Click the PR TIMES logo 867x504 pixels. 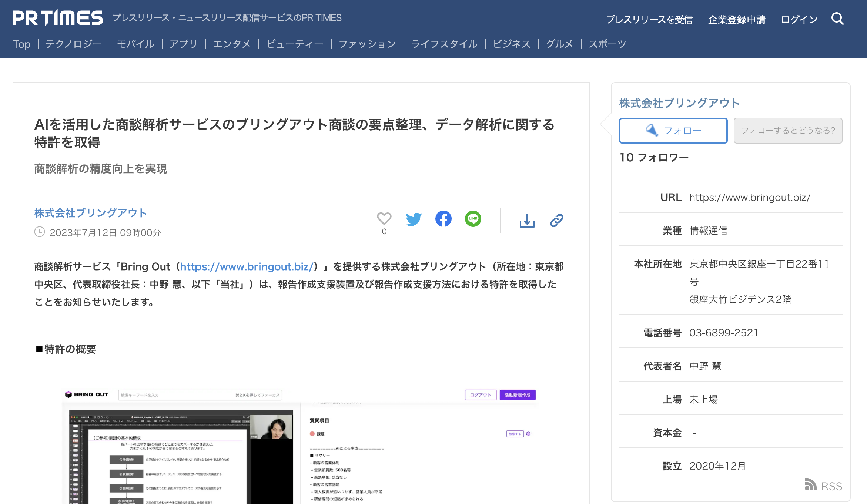pyautogui.click(x=58, y=18)
